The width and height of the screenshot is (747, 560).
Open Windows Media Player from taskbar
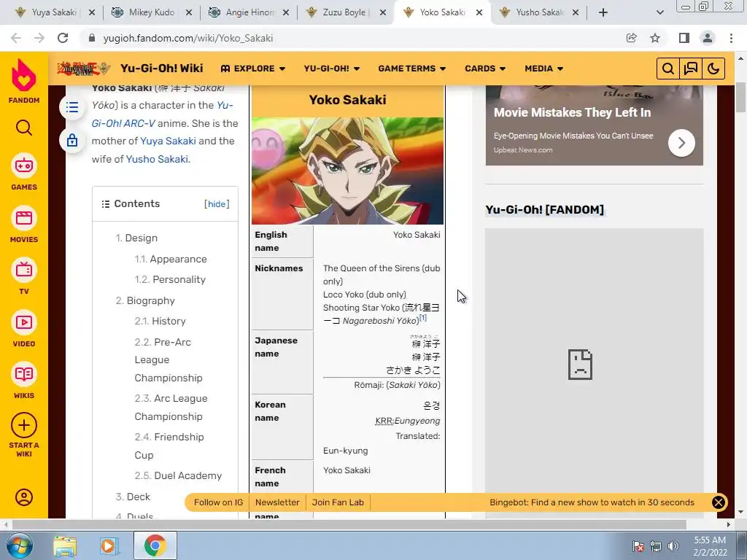tap(108, 545)
